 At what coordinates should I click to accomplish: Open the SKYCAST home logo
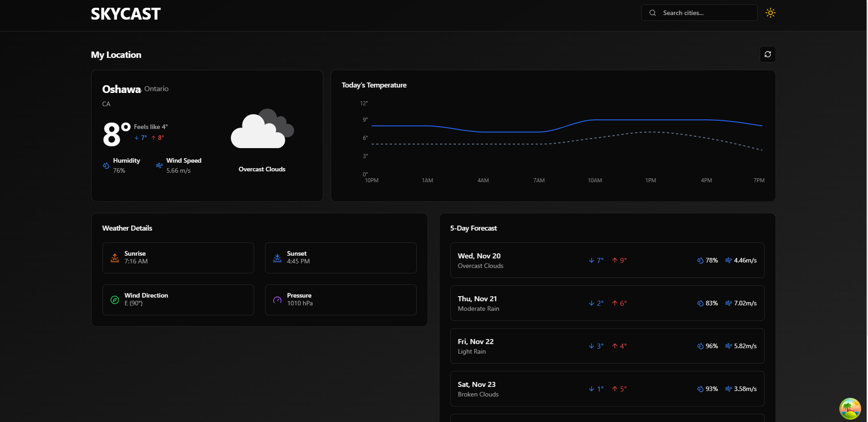click(125, 14)
